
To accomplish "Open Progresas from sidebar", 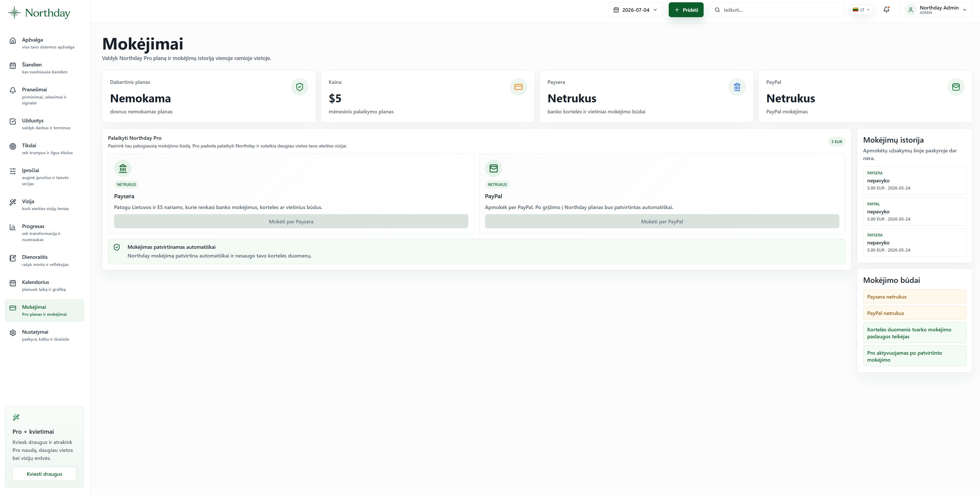I will (44, 233).
